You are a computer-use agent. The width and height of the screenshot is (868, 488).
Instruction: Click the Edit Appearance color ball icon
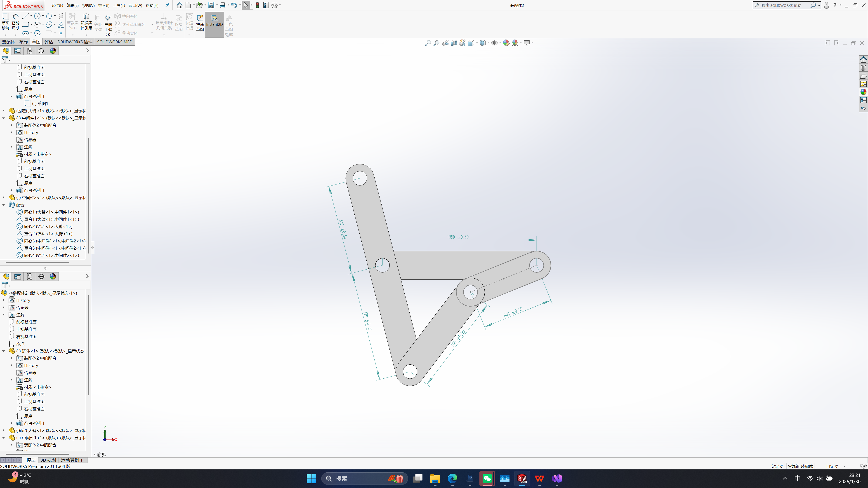506,43
